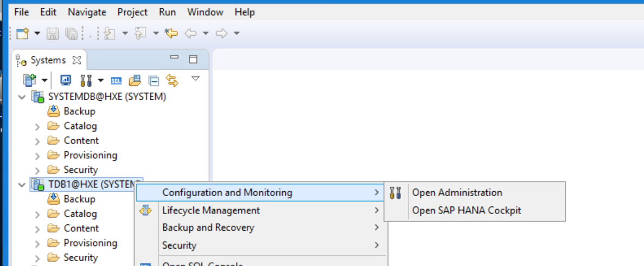Maximize the Systems view panel

pos(193,59)
